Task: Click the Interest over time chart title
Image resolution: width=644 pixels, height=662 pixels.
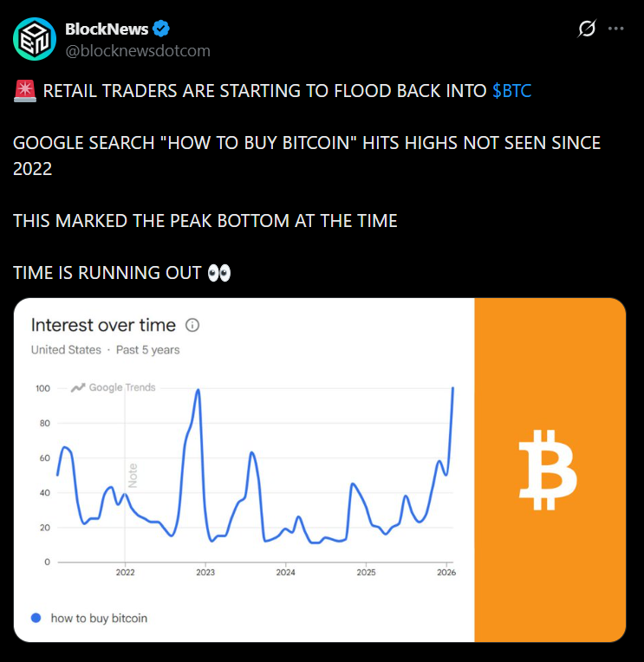Action: (x=103, y=326)
